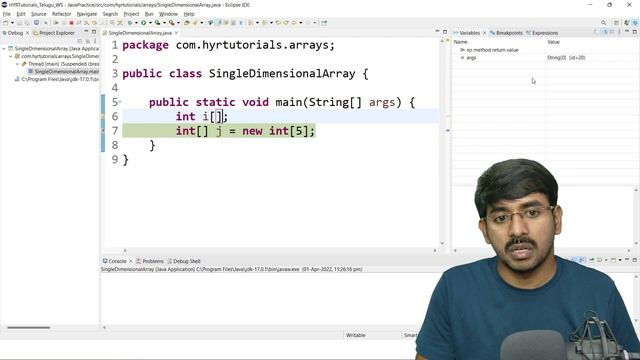Maximize the Debug view panel
Viewport: 640px width, 360px height.
coord(94,31)
